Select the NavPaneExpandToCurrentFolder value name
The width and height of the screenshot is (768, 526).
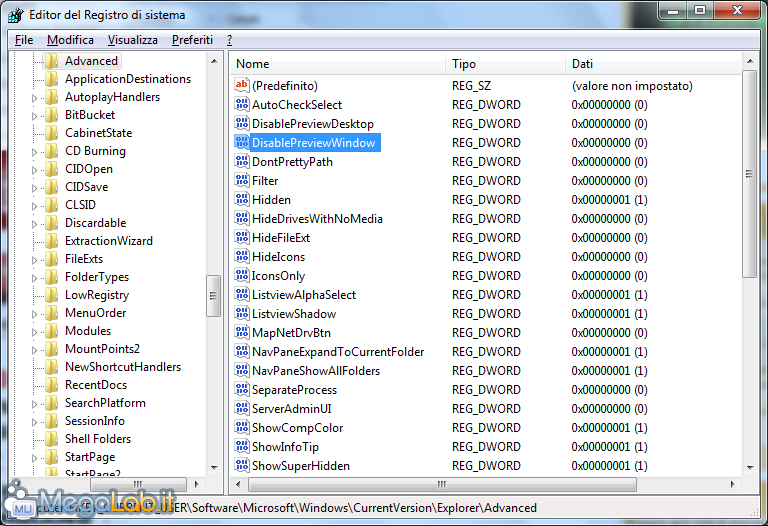pos(338,352)
